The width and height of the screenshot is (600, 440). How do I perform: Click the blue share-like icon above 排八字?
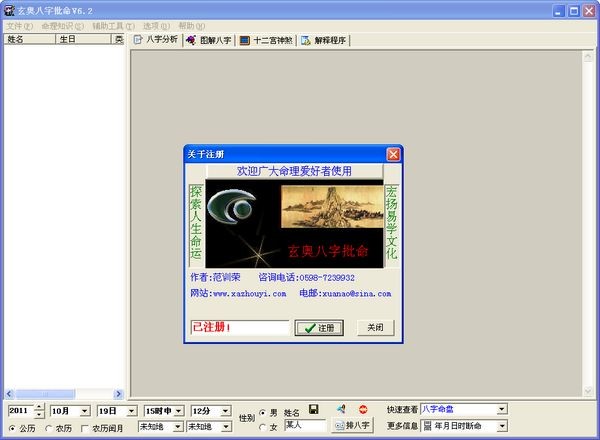click(341, 409)
